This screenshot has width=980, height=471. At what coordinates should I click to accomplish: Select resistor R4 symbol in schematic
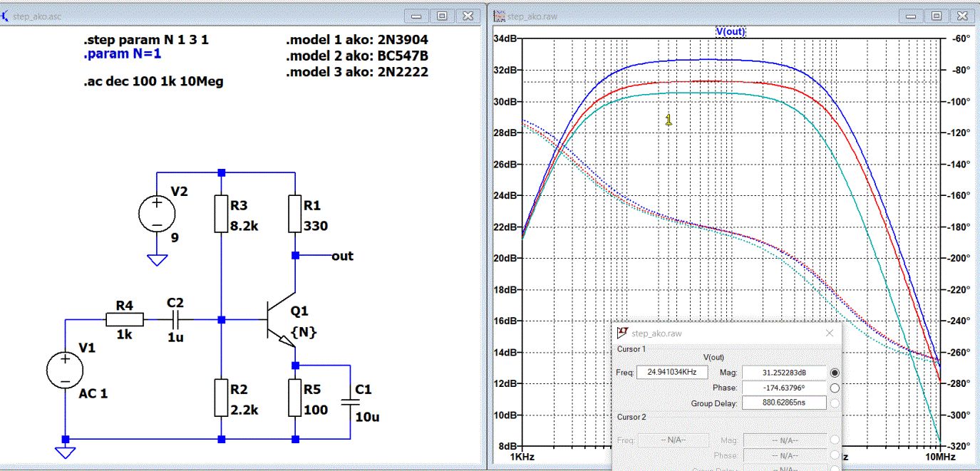tap(125, 319)
